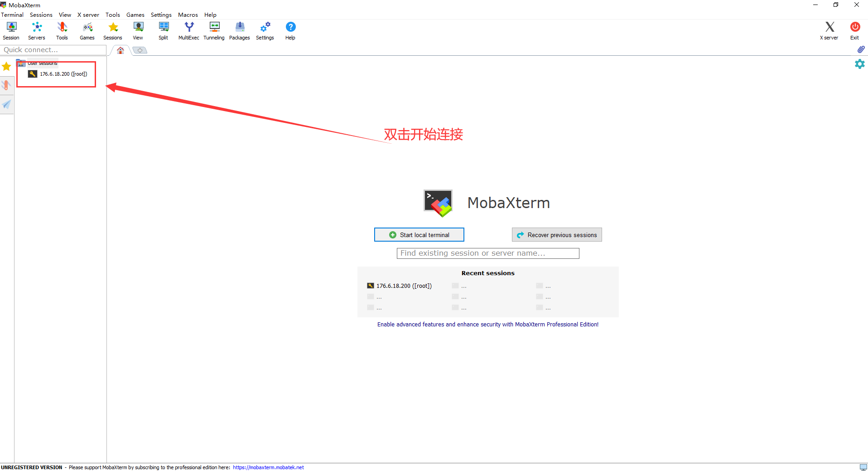Open the mobaxterm.mobatek.net link
Image resolution: width=868 pixels, height=471 pixels.
point(268,467)
